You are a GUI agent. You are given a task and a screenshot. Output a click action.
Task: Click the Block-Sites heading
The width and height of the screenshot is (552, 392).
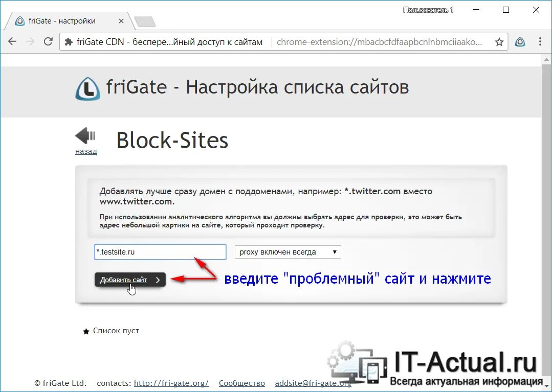point(172,140)
